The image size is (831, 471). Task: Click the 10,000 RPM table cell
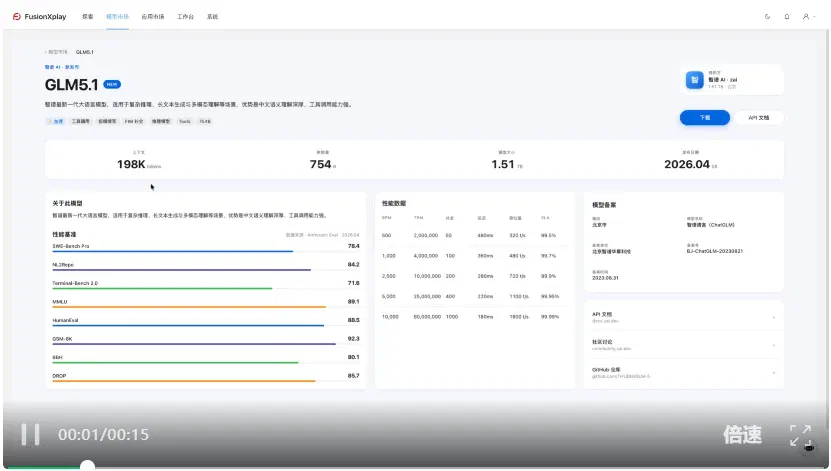click(x=390, y=317)
